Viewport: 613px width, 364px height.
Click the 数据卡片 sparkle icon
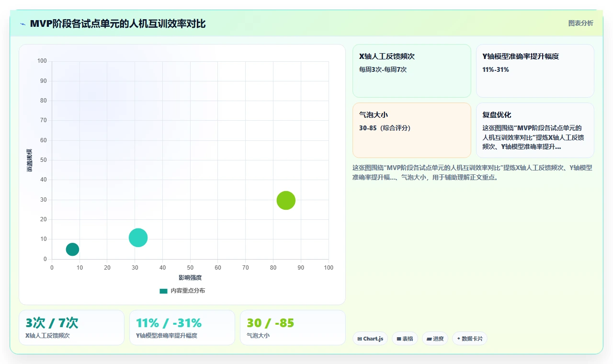tap(458, 339)
